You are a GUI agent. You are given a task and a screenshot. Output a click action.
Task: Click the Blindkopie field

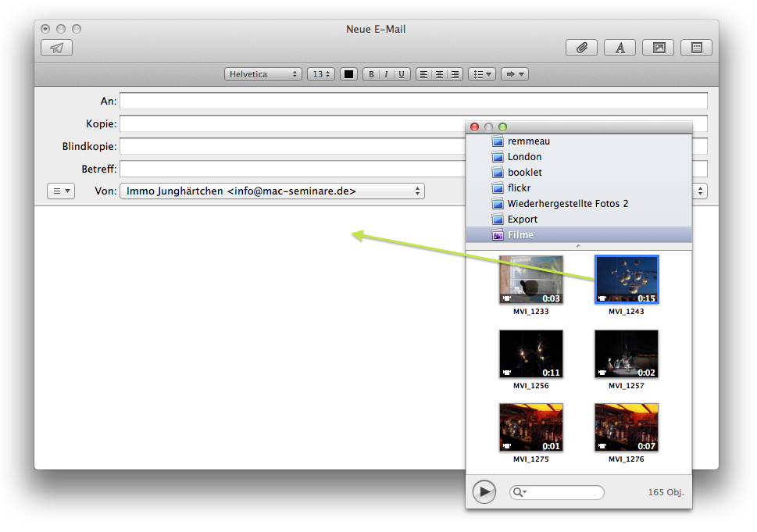point(292,146)
